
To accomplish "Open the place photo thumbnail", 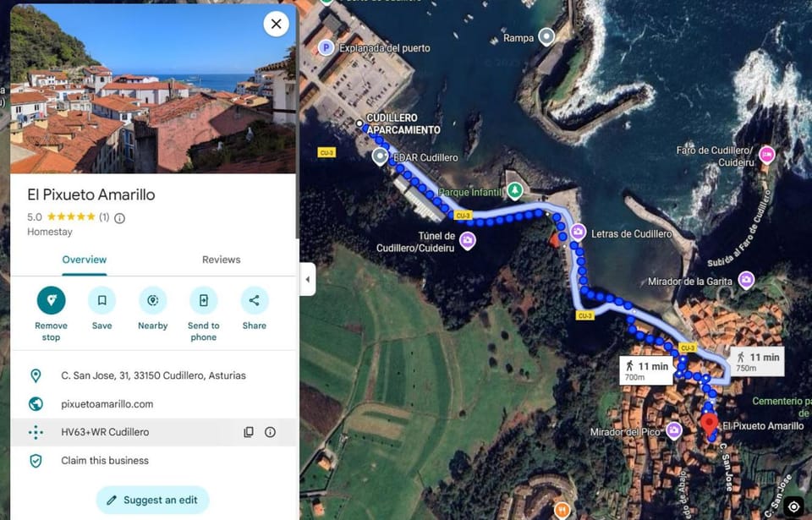I will pyautogui.click(x=153, y=89).
